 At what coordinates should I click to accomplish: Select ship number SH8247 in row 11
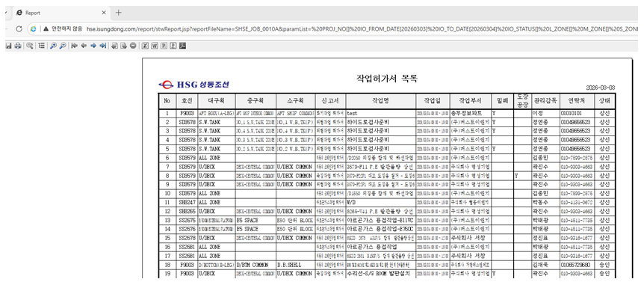(186, 203)
